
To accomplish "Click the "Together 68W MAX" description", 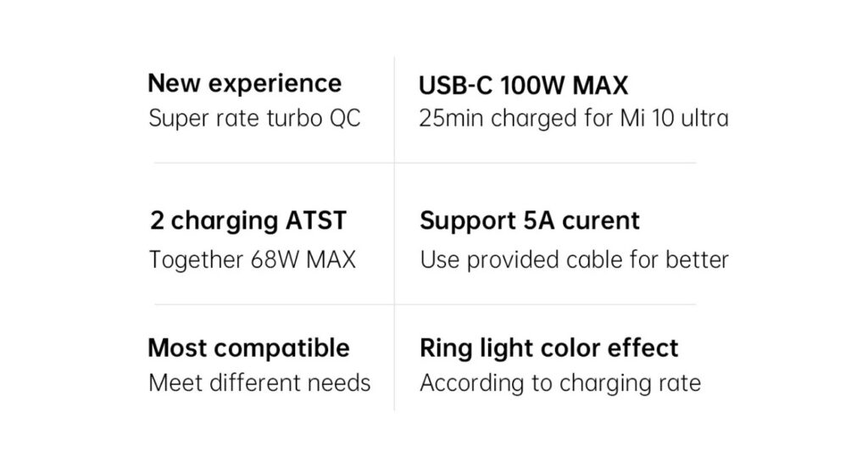I will pos(252,259).
